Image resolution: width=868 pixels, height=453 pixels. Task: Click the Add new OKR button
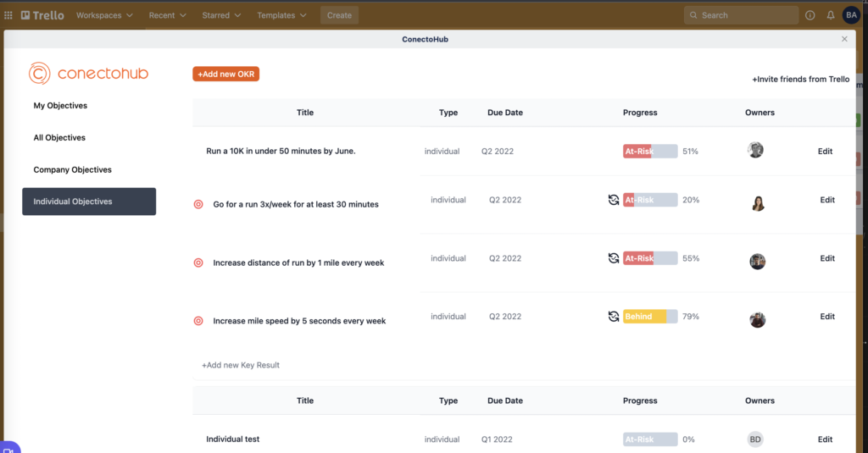coord(225,75)
